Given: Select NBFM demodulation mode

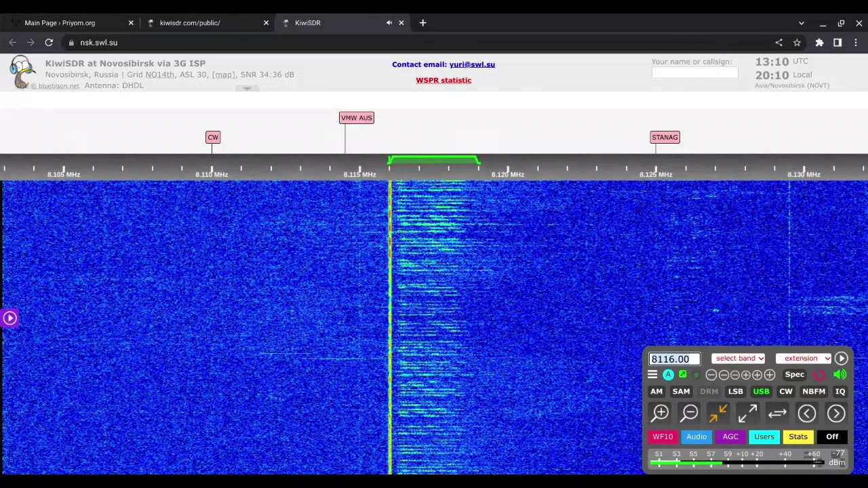Looking at the screenshot, I should (x=814, y=391).
